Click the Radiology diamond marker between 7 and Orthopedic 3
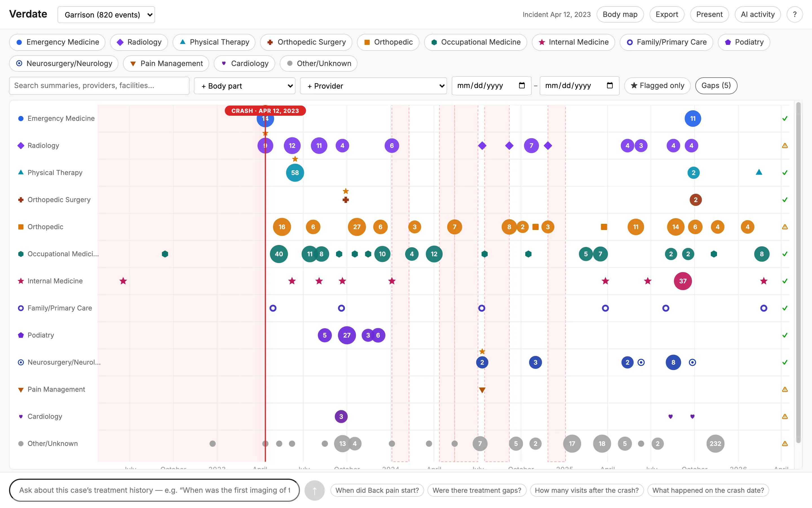 [548, 146]
